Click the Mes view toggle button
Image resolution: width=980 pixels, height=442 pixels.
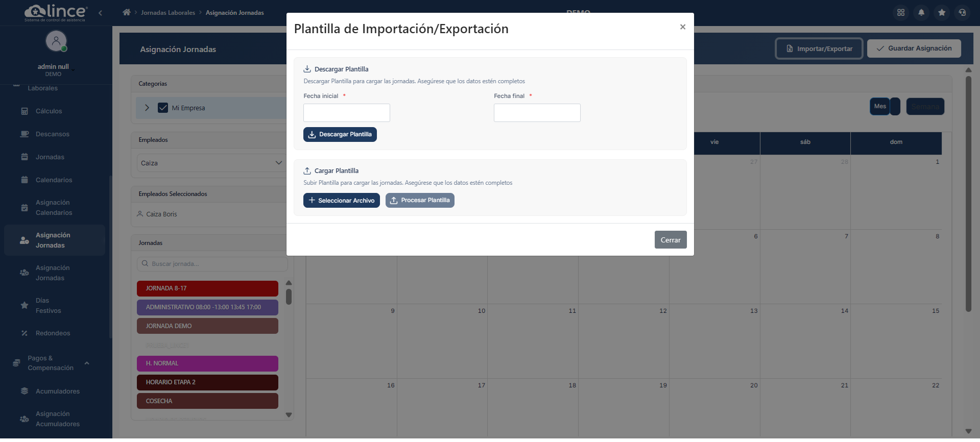point(879,106)
